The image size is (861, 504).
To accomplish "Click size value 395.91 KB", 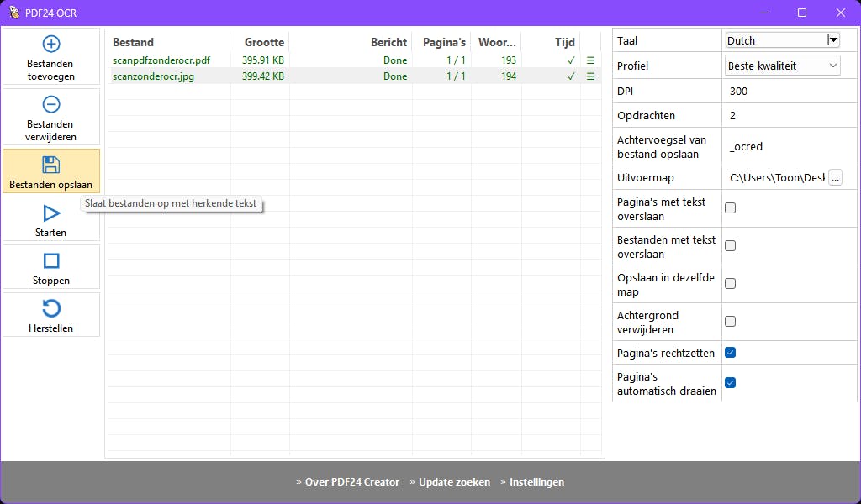I will click(263, 60).
